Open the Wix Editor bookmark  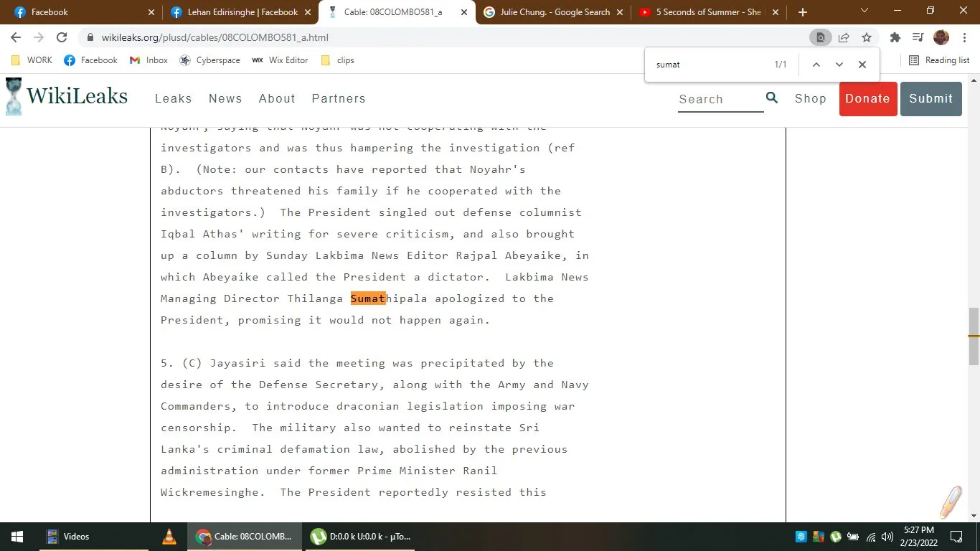tap(281, 60)
